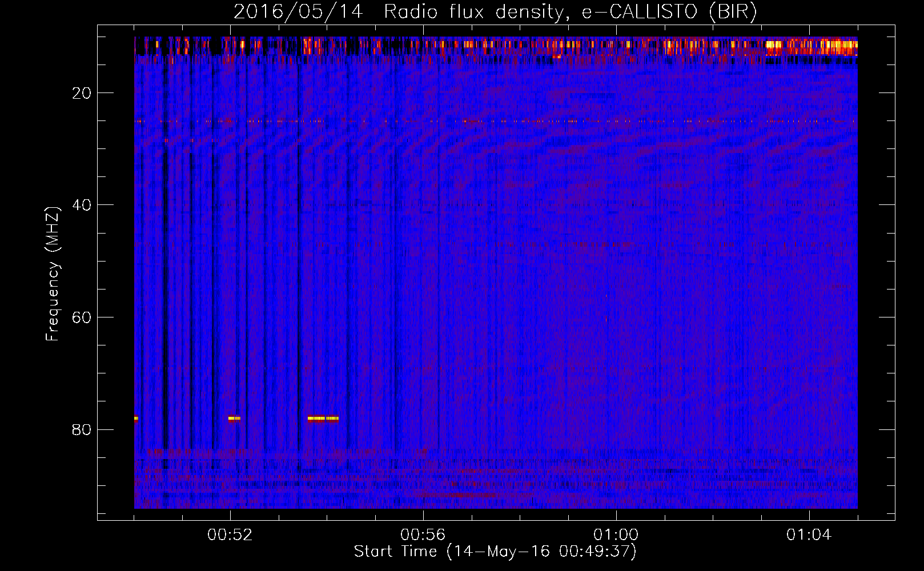Click the '40' frequency tick label
Screen dimensions: 924x571
tap(82, 205)
